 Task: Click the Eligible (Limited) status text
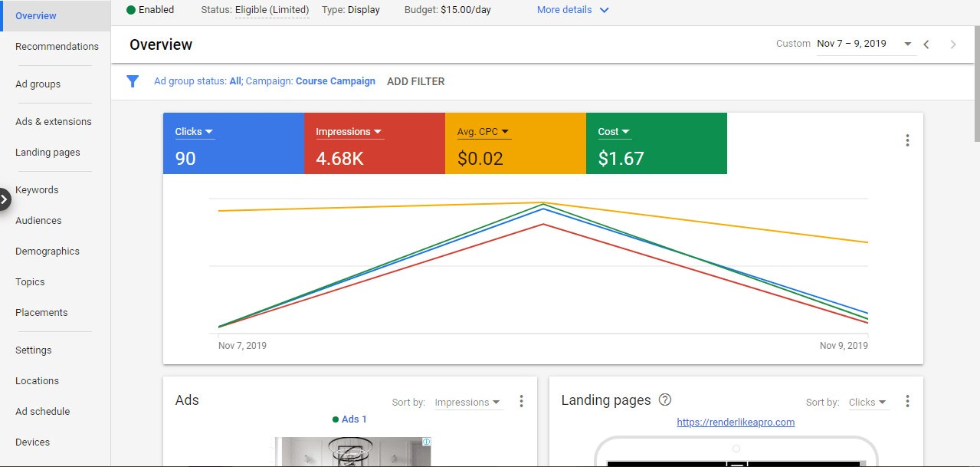tap(272, 10)
